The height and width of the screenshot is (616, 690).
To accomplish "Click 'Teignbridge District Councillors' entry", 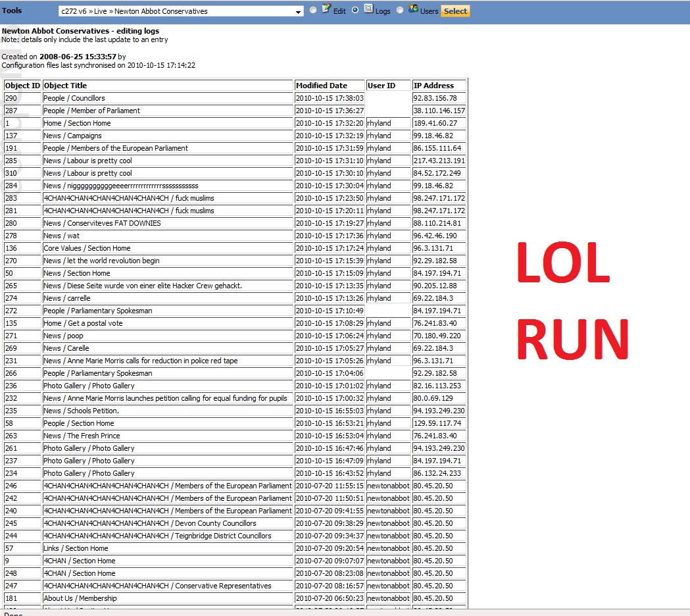I will pyautogui.click(x=157, y=536).
